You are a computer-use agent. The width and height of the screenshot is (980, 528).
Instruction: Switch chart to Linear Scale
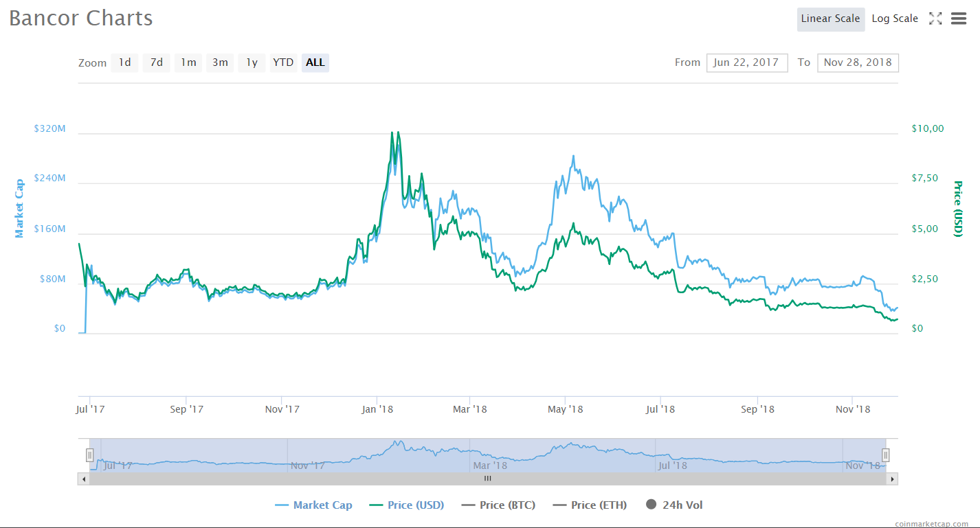coord(831,19)
